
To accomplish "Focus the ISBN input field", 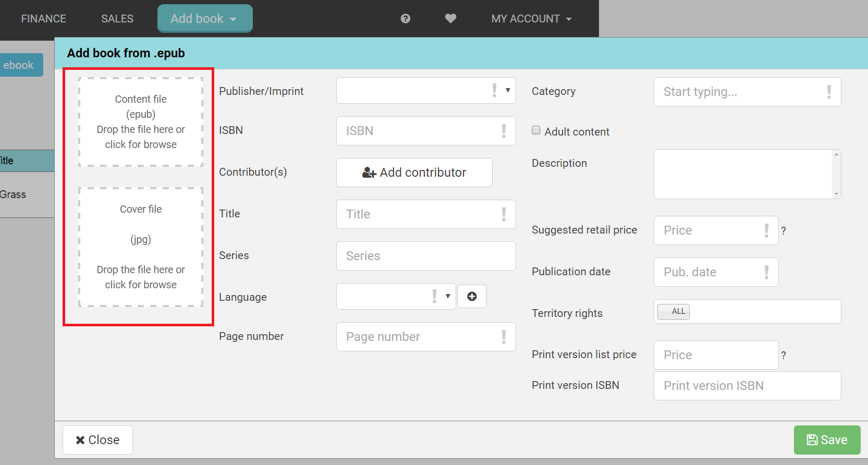I will [426, 131].
